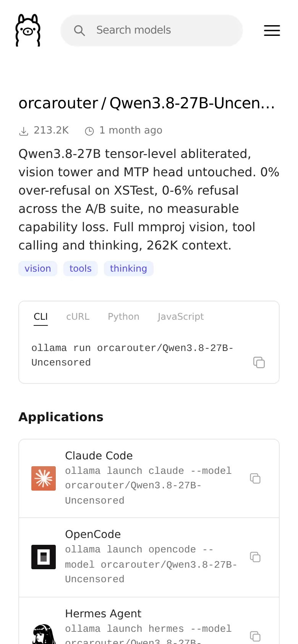Switch to the JavaScript tab
Screen dimensions: 298x644
(x=181, y=317)
